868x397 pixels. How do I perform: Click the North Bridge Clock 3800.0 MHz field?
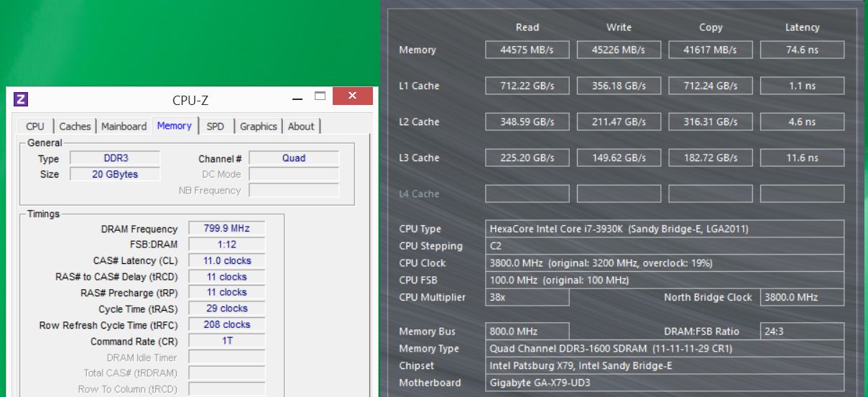point(803,297)
